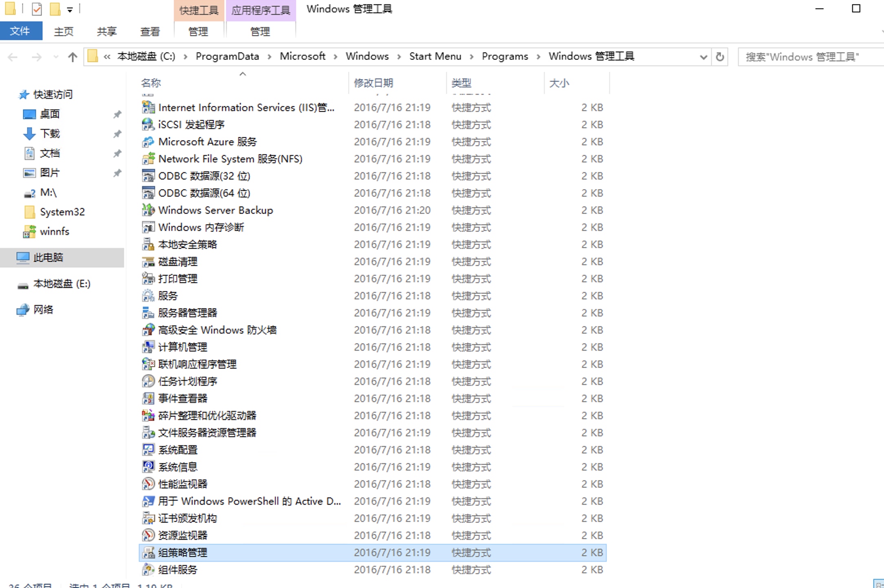The width and height of the screenshot is (884, 588).
Task: Sort by 大小 column header
Action: pyautogui.click(x=577, y=83)
